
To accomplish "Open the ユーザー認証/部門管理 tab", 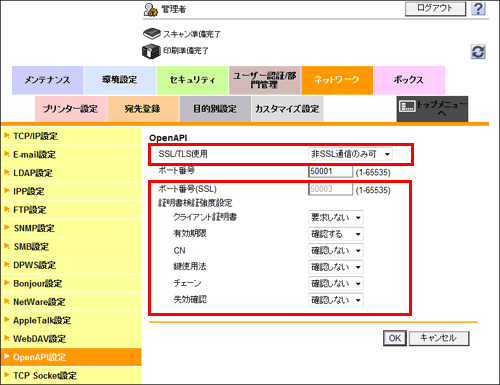I will click(265, 80).
